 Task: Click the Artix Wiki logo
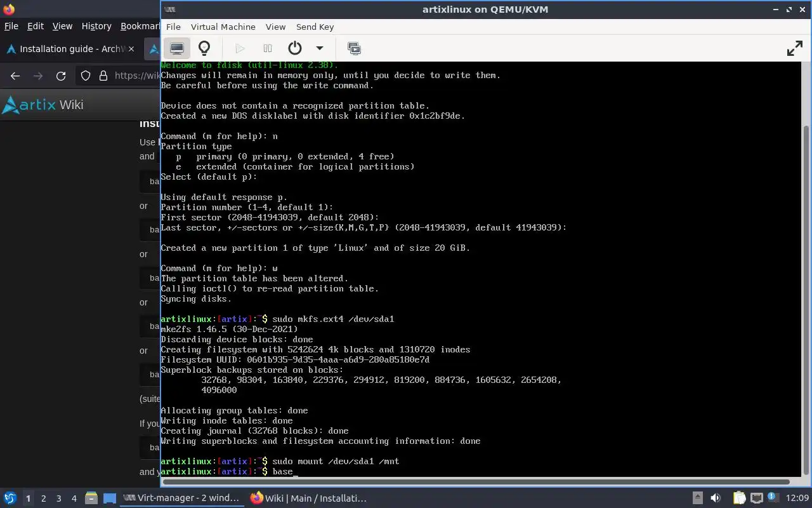[43, 105]
